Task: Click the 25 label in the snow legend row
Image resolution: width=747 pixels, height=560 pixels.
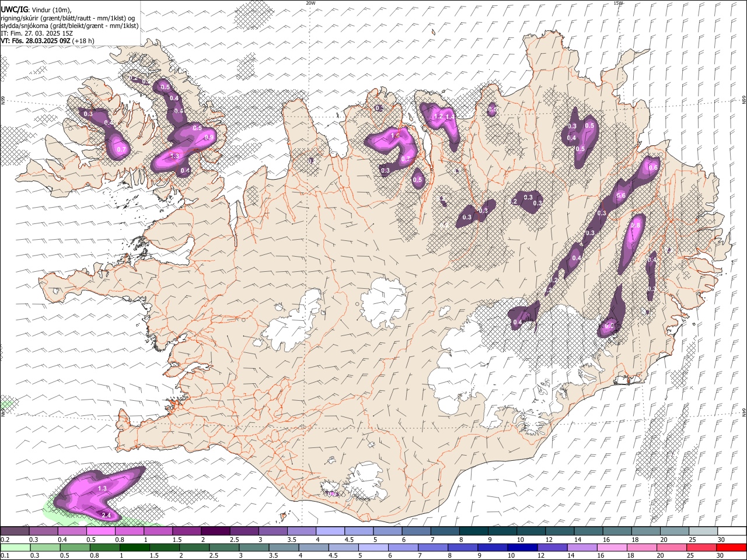Action: 692,540
